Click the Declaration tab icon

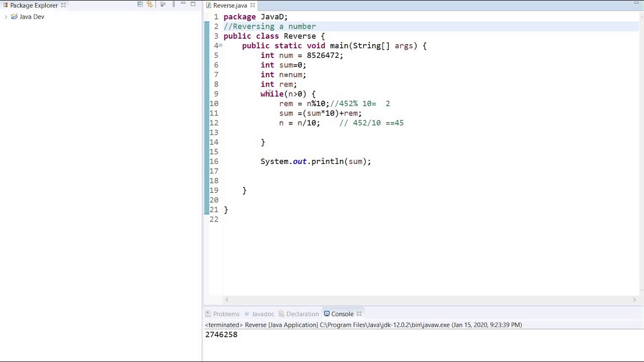[282, 314]
